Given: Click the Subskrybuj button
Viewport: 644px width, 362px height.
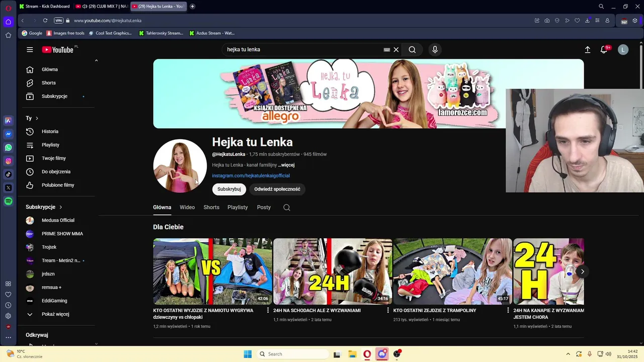Looking at the screenshot, I should tap(229, 189).
